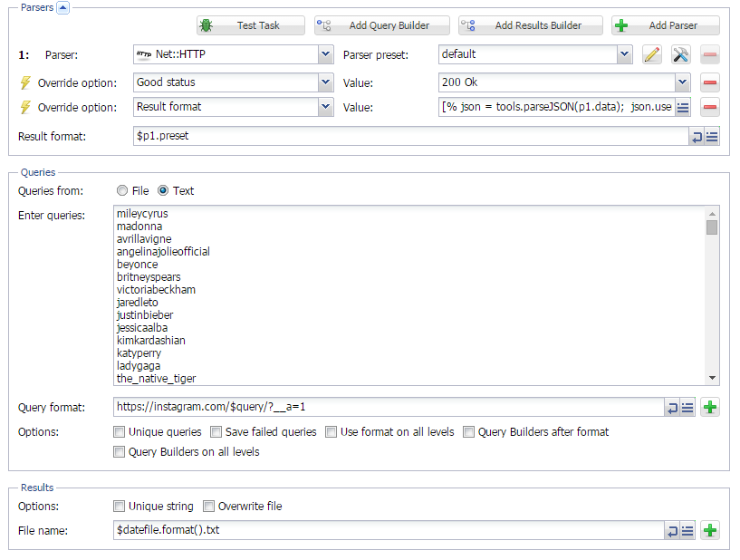
Task: Enable Query Builders on all levels
Action: click(120, 452)
